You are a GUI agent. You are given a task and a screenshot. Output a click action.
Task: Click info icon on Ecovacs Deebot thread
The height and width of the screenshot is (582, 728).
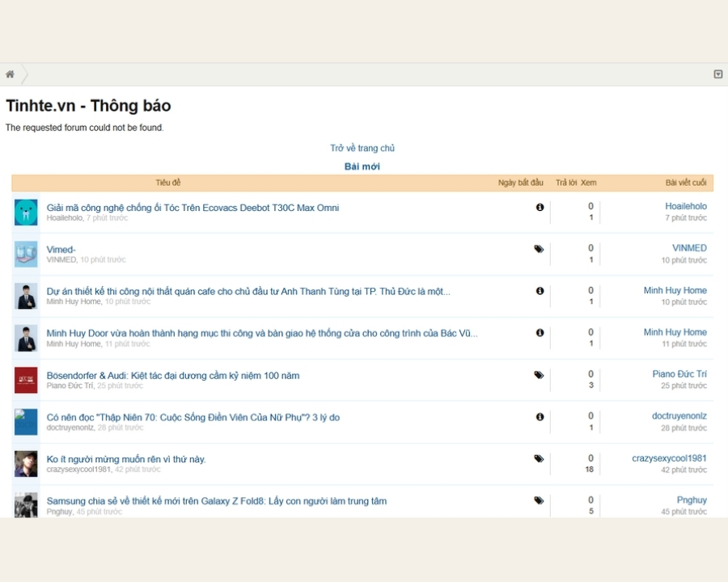[x=540, y=208]
